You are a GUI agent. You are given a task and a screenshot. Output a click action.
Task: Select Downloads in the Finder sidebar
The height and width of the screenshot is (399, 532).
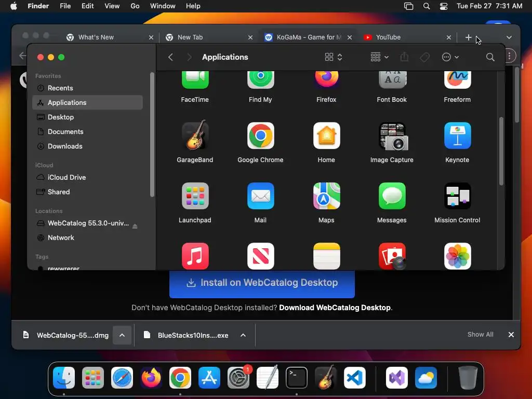pyautogui.click(x=87, y=146)
